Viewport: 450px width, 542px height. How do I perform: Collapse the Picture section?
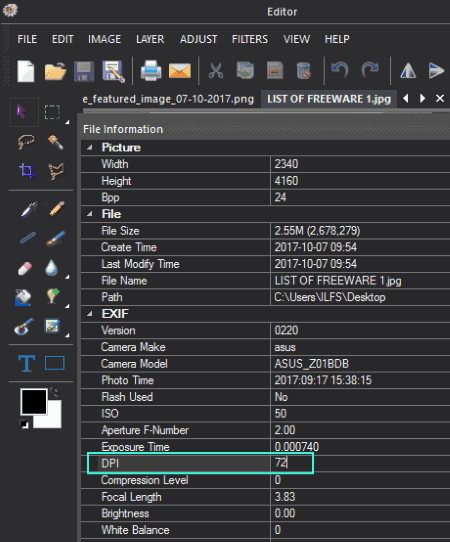(90, 148)
